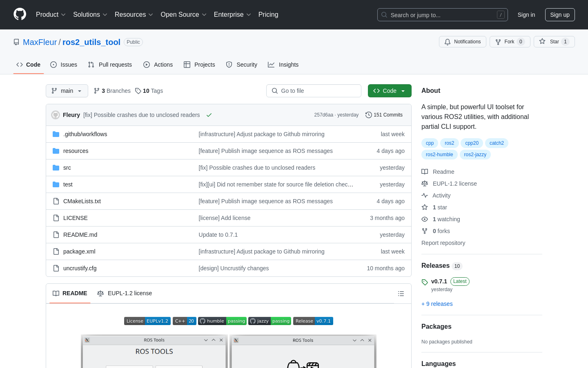Click the Activity link in About
Screen dimensions: 588x368
tap(436, 195)
